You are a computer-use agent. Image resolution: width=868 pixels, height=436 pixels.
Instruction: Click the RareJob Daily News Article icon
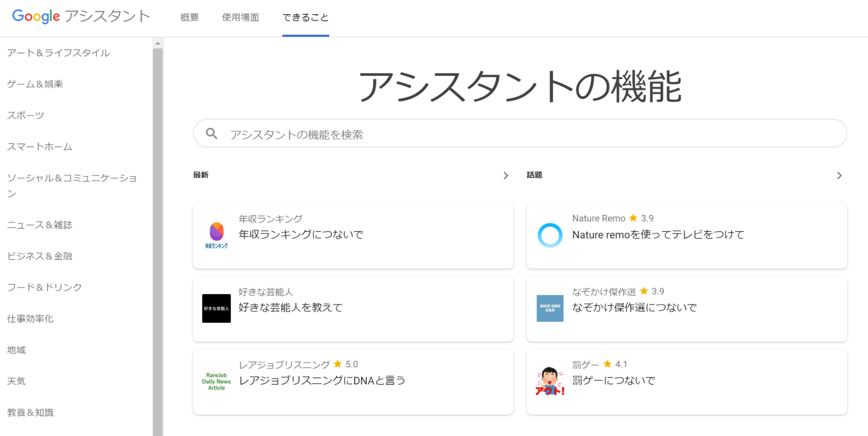pos(216,381)
